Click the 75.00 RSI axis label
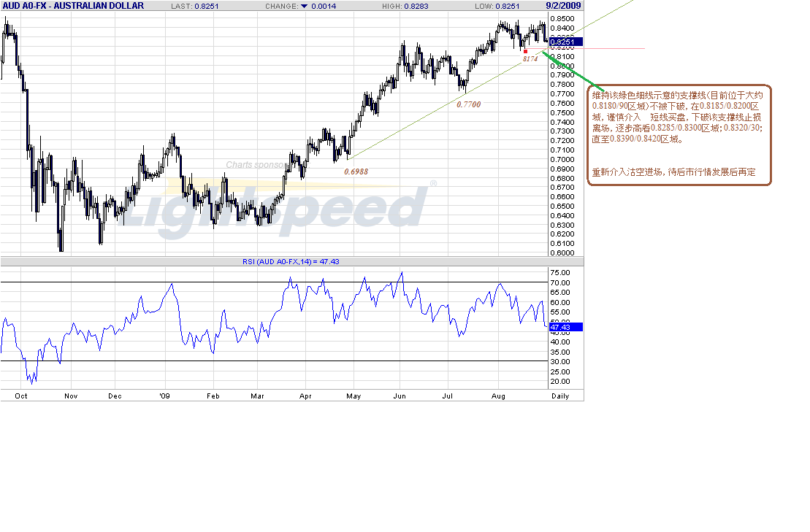The image size is (810, 532). tap(560, 272)
